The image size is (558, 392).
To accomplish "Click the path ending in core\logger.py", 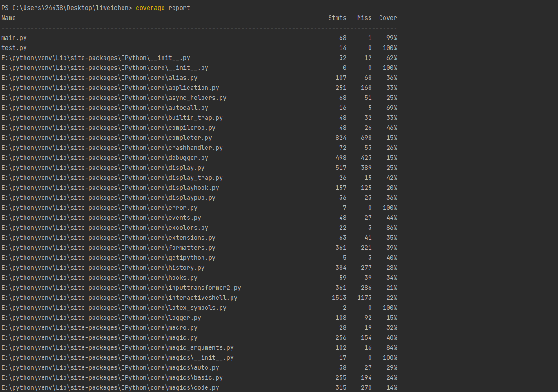I will click(x=101, y=318).
